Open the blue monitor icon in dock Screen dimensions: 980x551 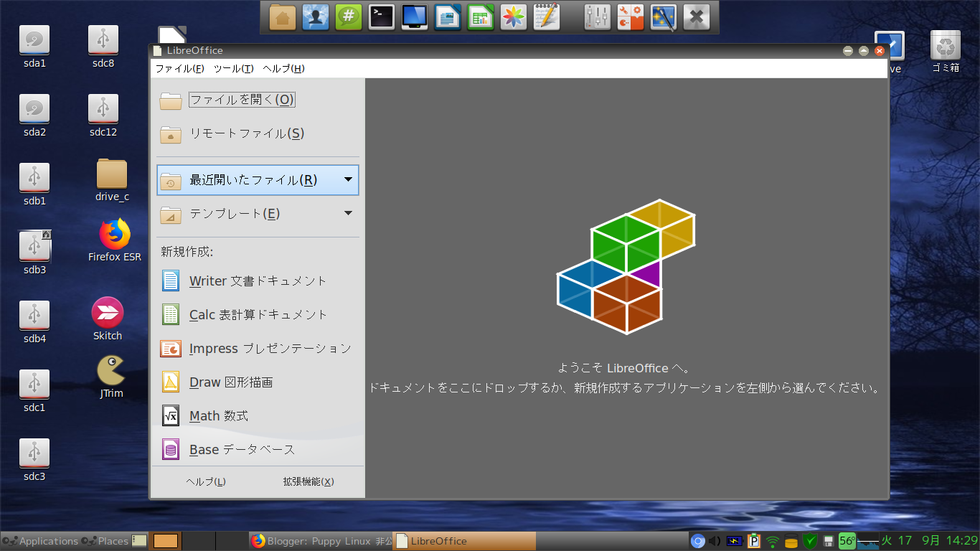(x=415, y=17)
